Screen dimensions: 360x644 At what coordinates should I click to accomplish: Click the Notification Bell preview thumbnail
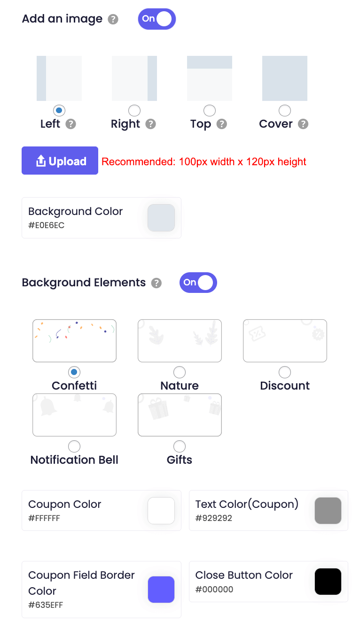(x=74, y=415)
